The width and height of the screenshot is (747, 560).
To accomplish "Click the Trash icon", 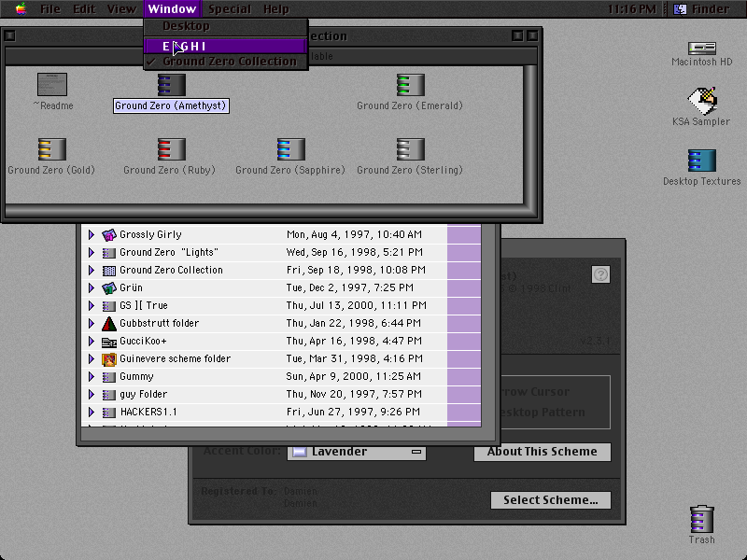I will 702,519.
